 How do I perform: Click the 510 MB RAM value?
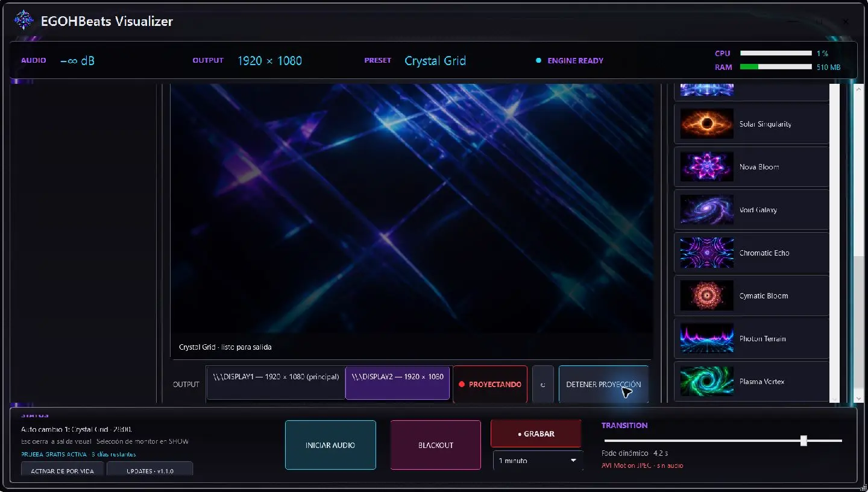click(x=828, y=68)
